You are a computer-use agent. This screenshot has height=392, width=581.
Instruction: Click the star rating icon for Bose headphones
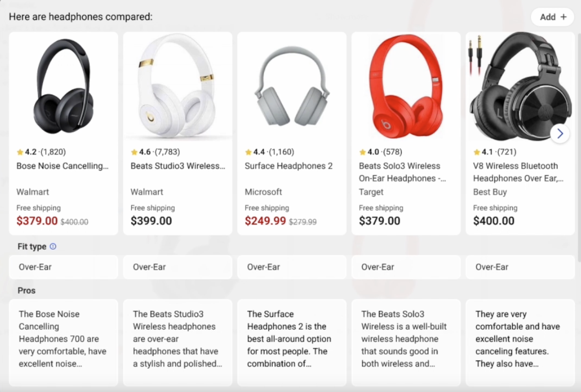[20, 152]
